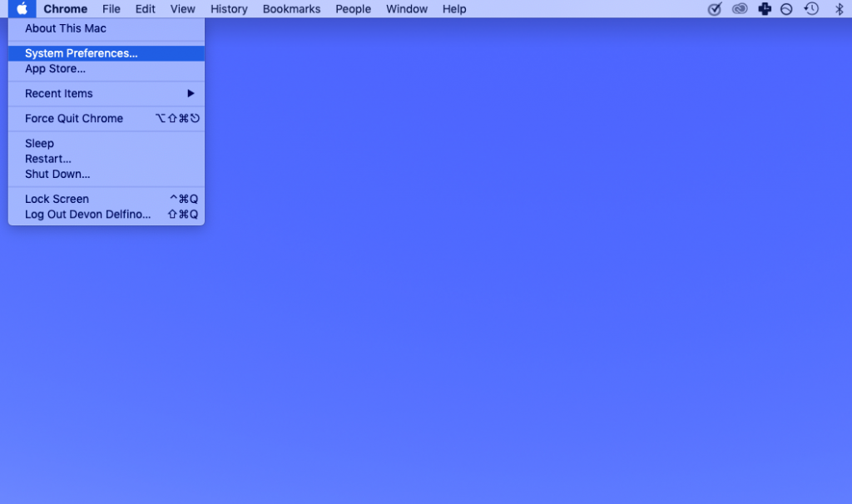Viewport: 852px width, 504px height.
Task: Open the Edit menu
Action: pyautogui.click(x=145, y=8)
